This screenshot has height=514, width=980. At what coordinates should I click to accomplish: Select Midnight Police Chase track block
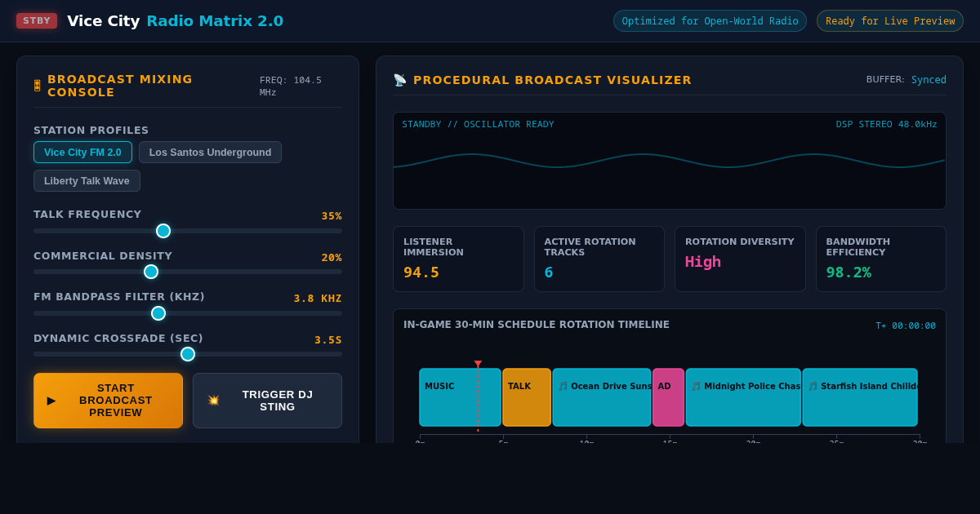(x=743, y=397)
